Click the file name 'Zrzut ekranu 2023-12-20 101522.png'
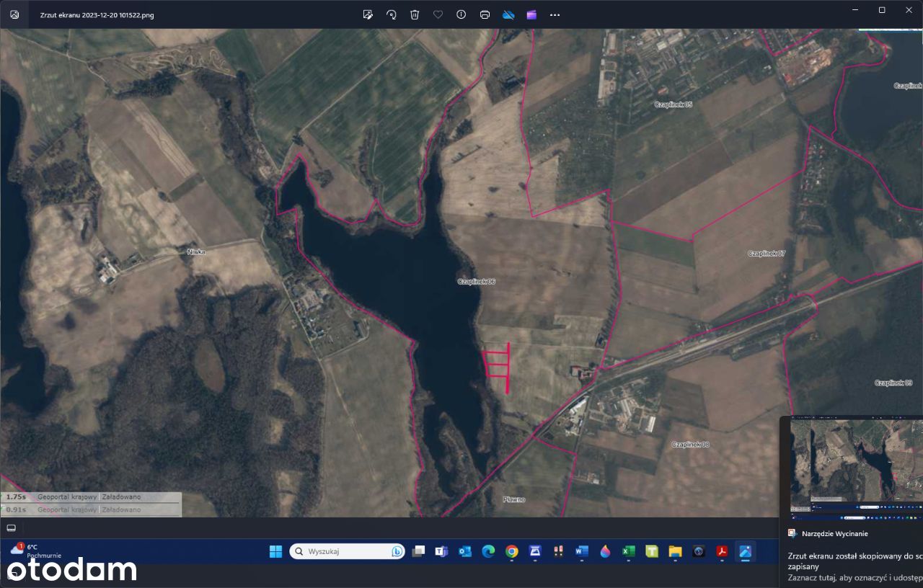This screenshot has height=588, width=923. 97,14
